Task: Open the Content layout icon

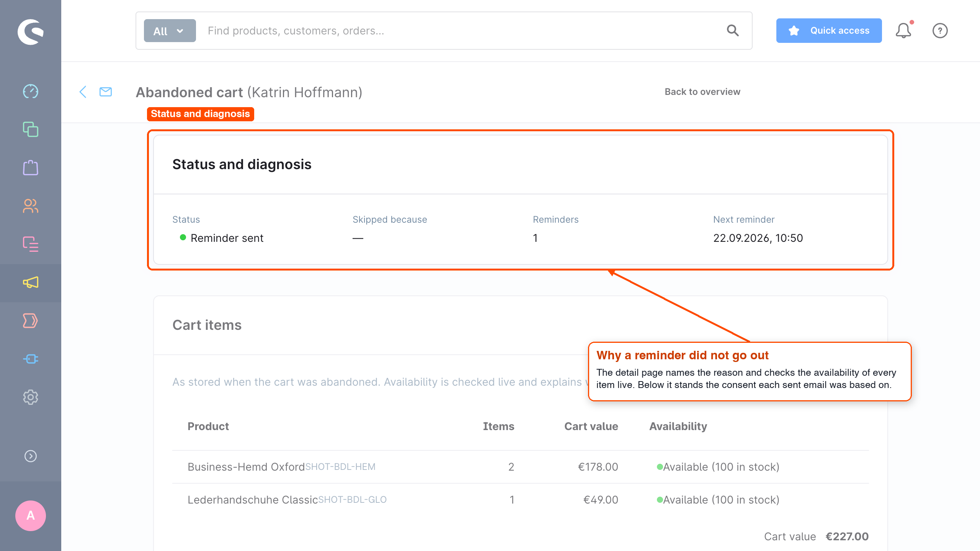Action: pyautogui.click(x=31, y=244)
